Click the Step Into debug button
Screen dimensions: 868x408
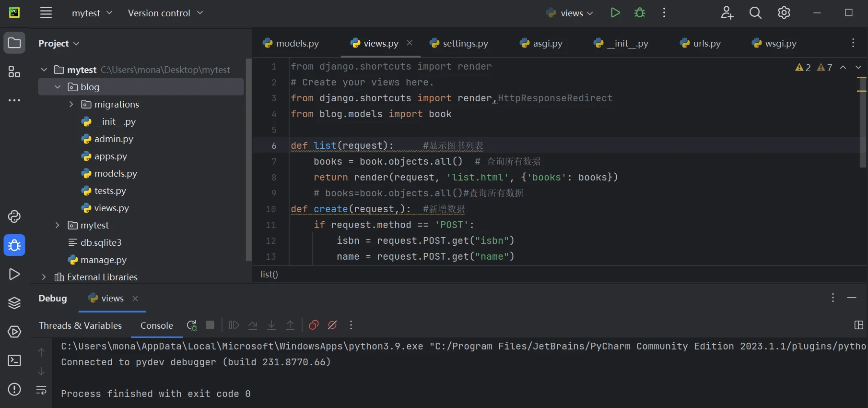tap(271, 325)
